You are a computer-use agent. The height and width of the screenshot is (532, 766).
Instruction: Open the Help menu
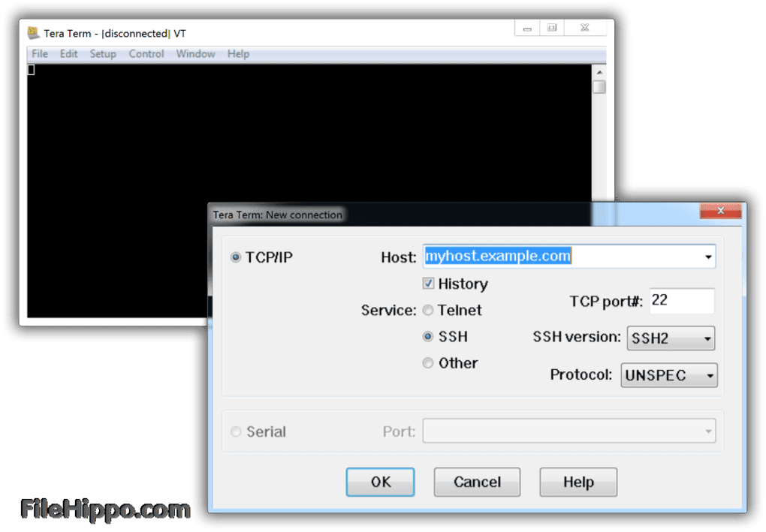(238, 53)
